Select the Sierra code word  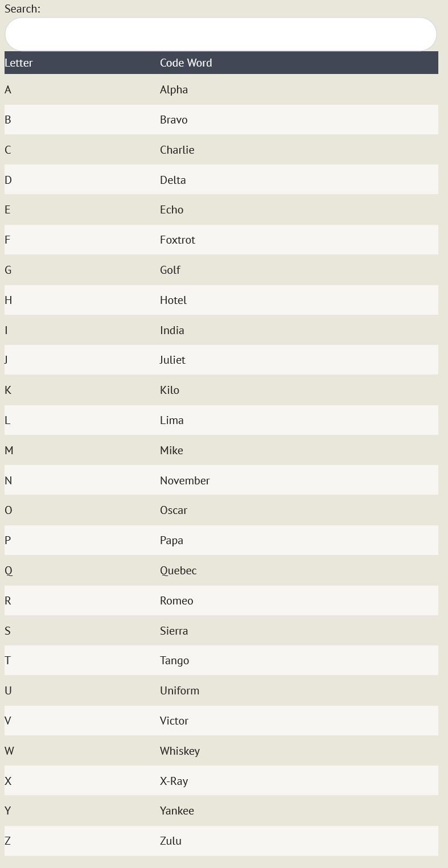tap(174, 631)
